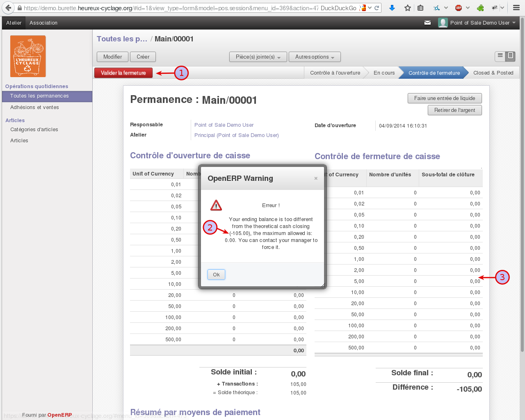Select the Closed & Posted status step
525x420 pixels.
[x=493, y=73]
